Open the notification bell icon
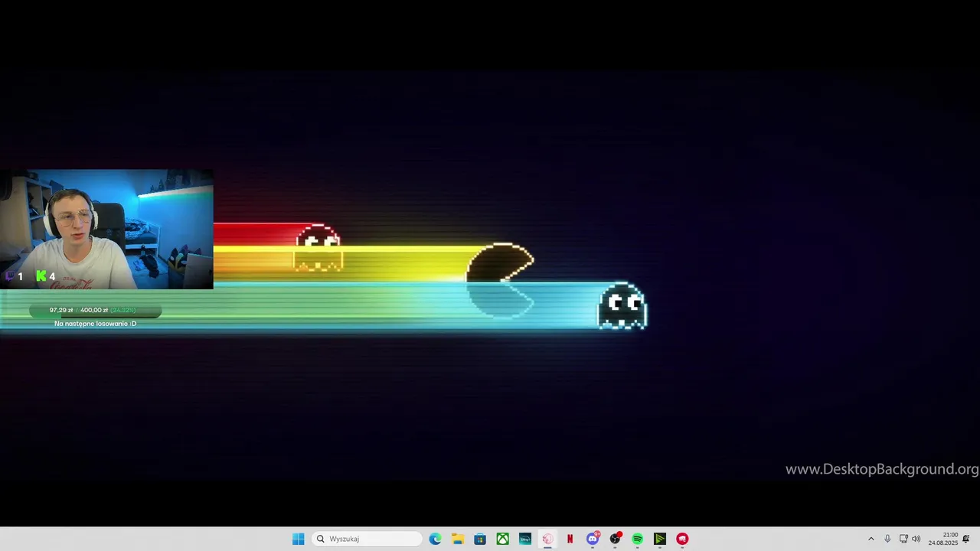 pyautogui.click(x=966, y=539)
